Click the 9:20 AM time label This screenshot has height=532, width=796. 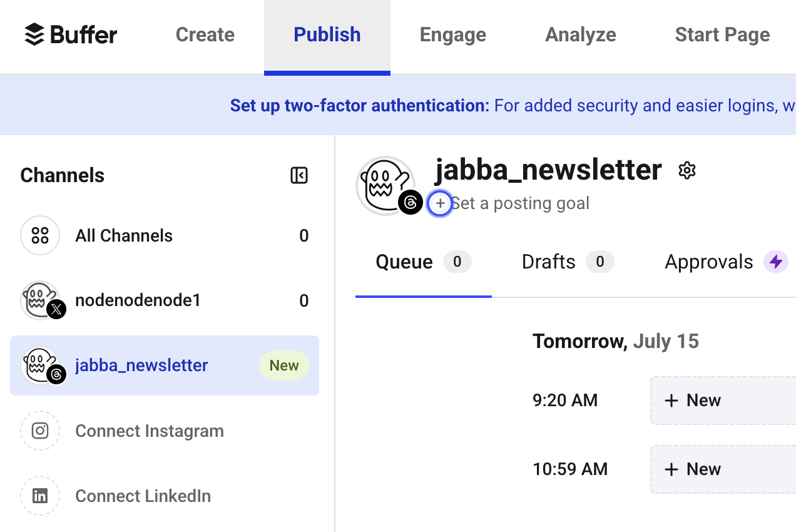point(565,401)
